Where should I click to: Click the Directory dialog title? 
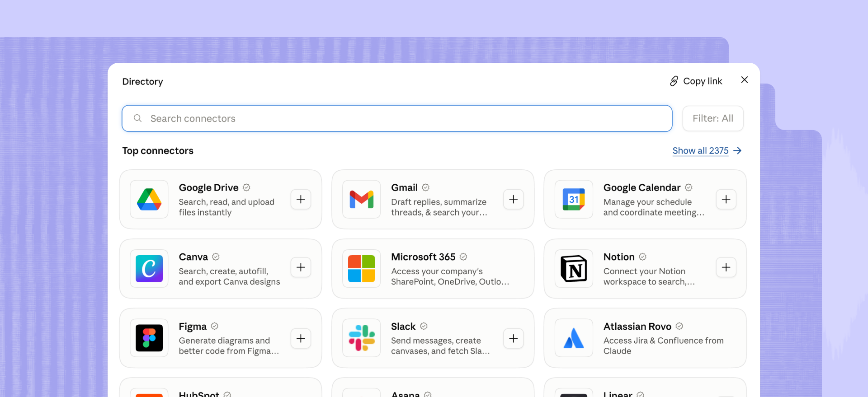(142, 82)
